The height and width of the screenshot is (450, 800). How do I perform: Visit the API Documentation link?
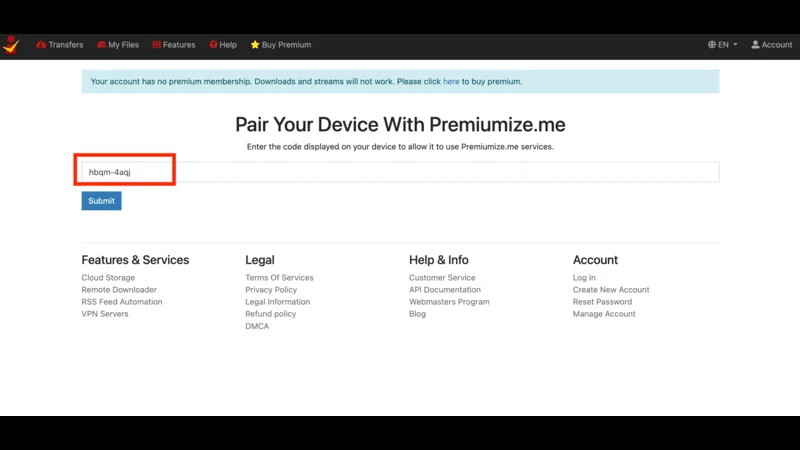click(445, 290)
